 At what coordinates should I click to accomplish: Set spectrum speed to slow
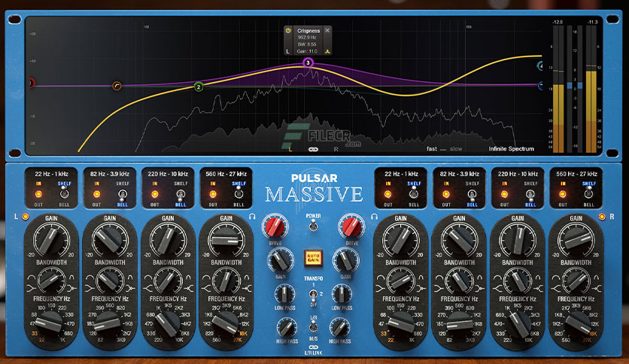pyautogui.click(x=456, y=149)
